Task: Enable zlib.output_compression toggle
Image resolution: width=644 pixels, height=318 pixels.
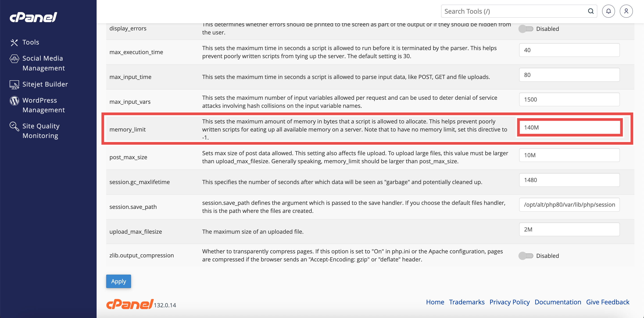Action: click(x=526, y=256)
